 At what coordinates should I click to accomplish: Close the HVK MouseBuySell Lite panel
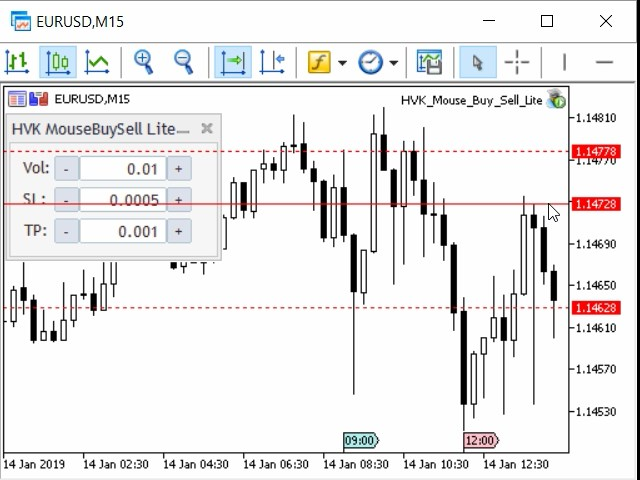[207, 129]
